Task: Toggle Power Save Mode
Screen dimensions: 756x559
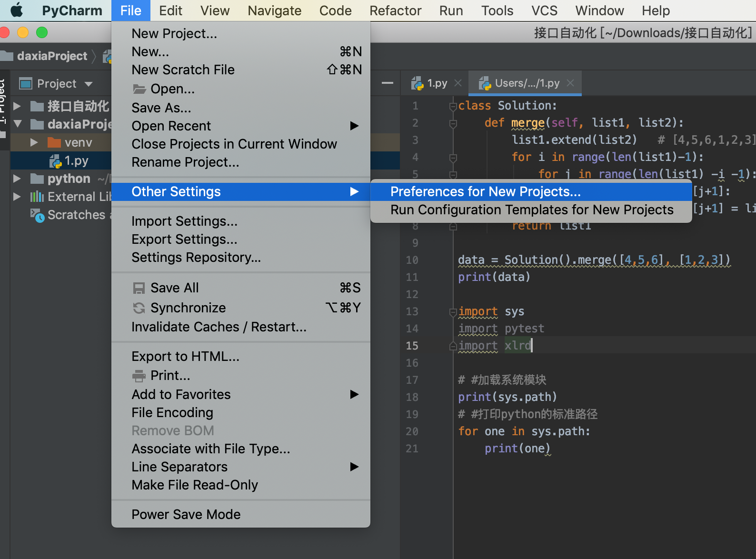Action: coord(241,515)
